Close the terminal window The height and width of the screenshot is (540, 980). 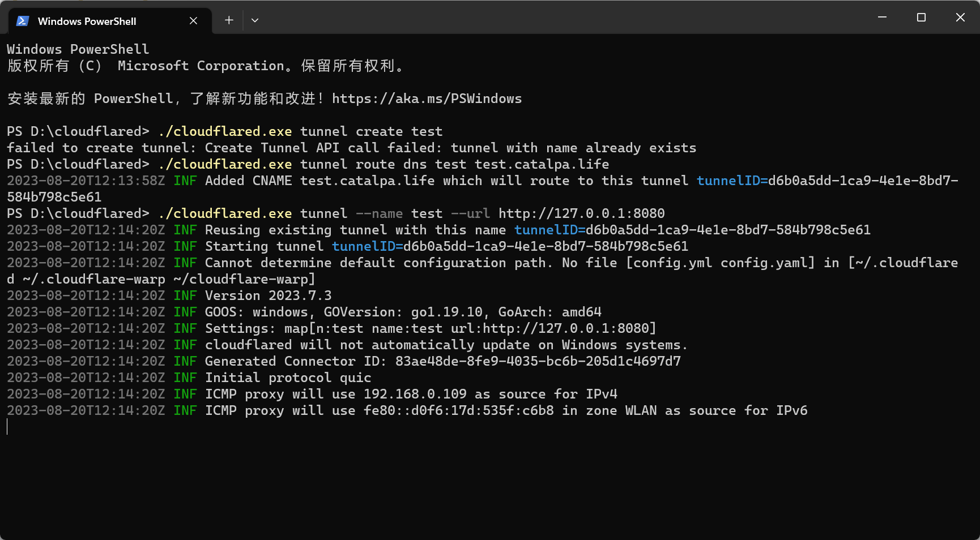(960, 18)
